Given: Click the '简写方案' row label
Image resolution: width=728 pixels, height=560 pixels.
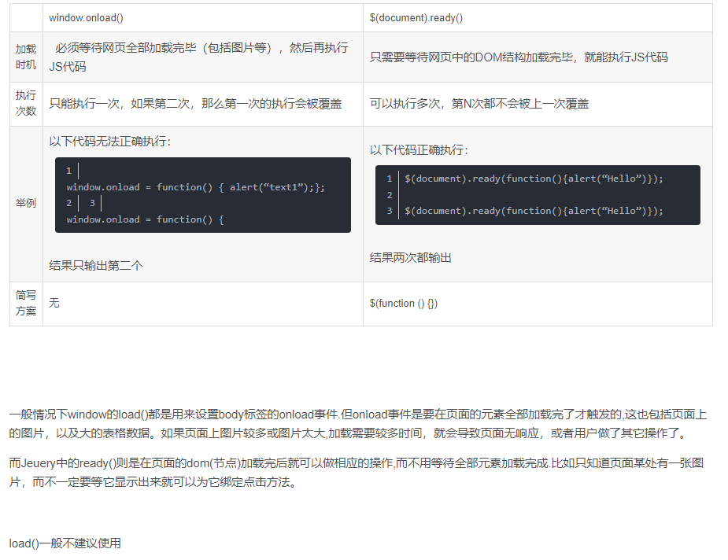Looking at the screenshot, I should [26, 303].
